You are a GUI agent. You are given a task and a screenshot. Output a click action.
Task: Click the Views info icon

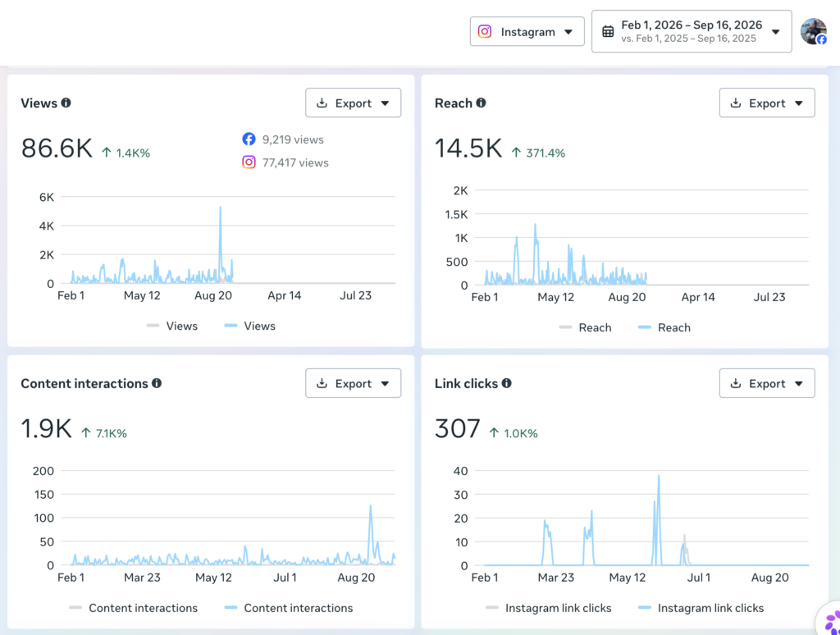[x=66, y=103]
